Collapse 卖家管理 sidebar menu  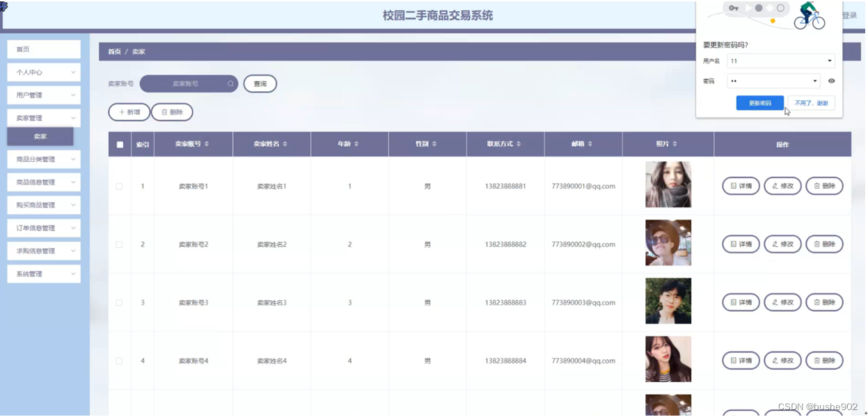[x=44, y=118]
